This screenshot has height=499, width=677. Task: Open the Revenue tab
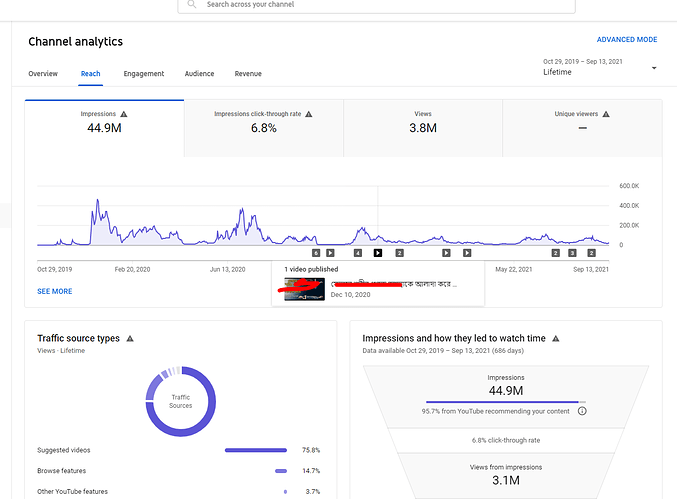pos(248,74)
